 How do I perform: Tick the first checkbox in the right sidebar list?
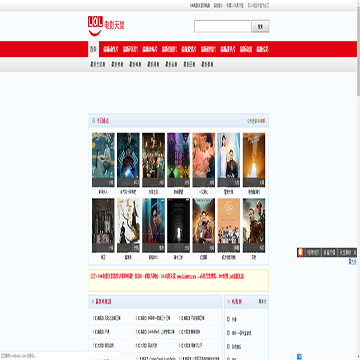pos(228,319)
